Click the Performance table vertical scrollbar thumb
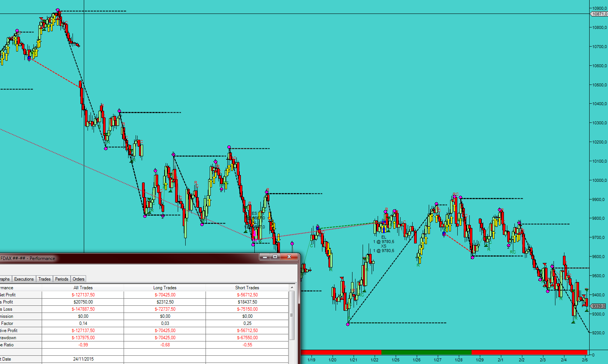 pos(292,315)
